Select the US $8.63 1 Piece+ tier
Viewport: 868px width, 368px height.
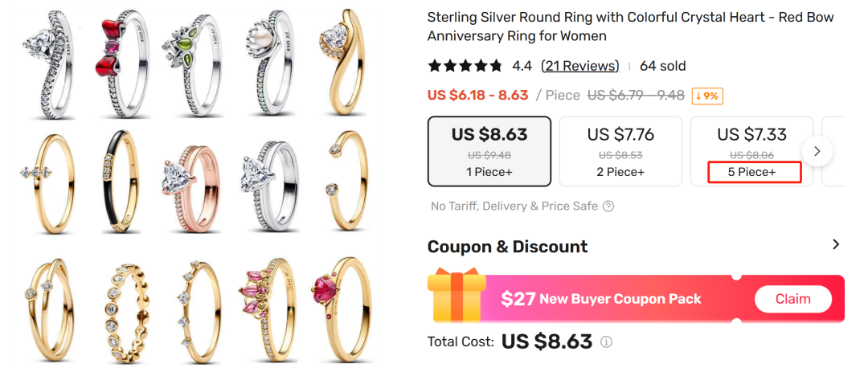489,151
